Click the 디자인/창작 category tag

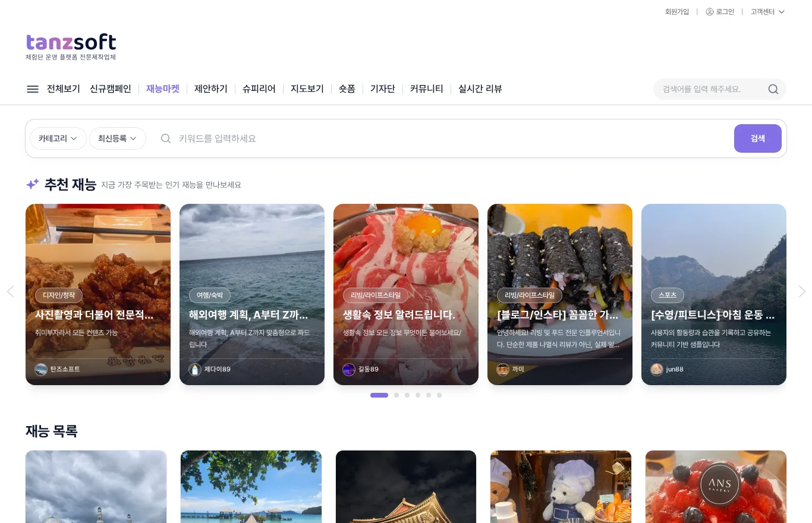59,295
